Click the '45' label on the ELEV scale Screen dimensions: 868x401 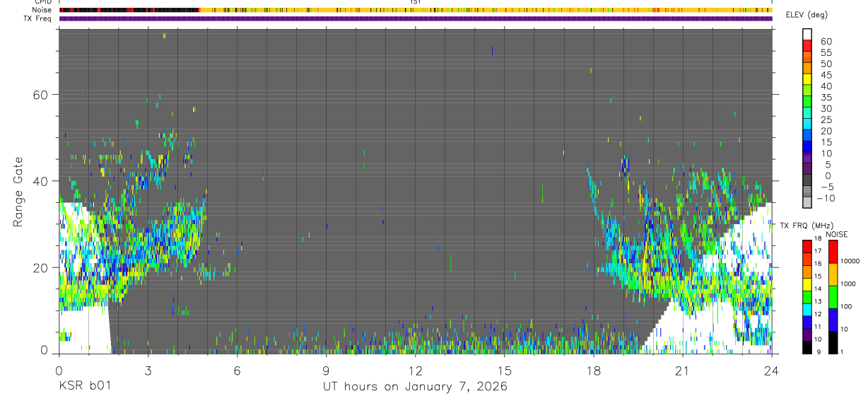point(826,75)
